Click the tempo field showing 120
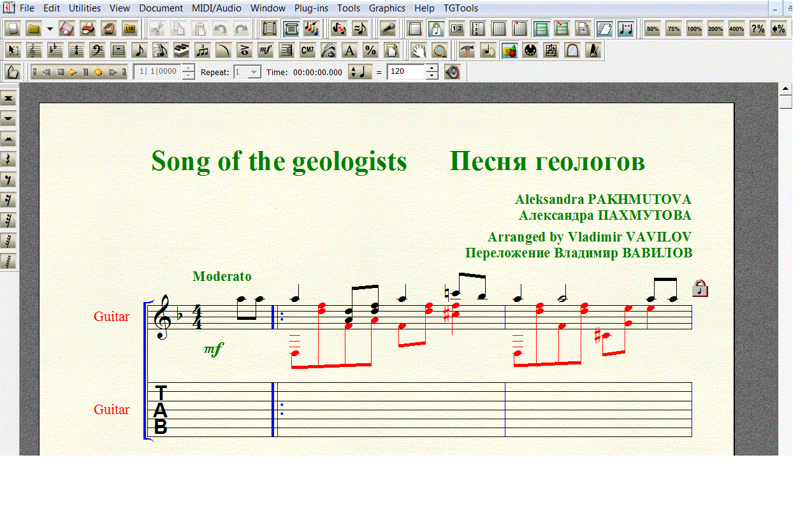Screen dimensions: 812x518 405,72
